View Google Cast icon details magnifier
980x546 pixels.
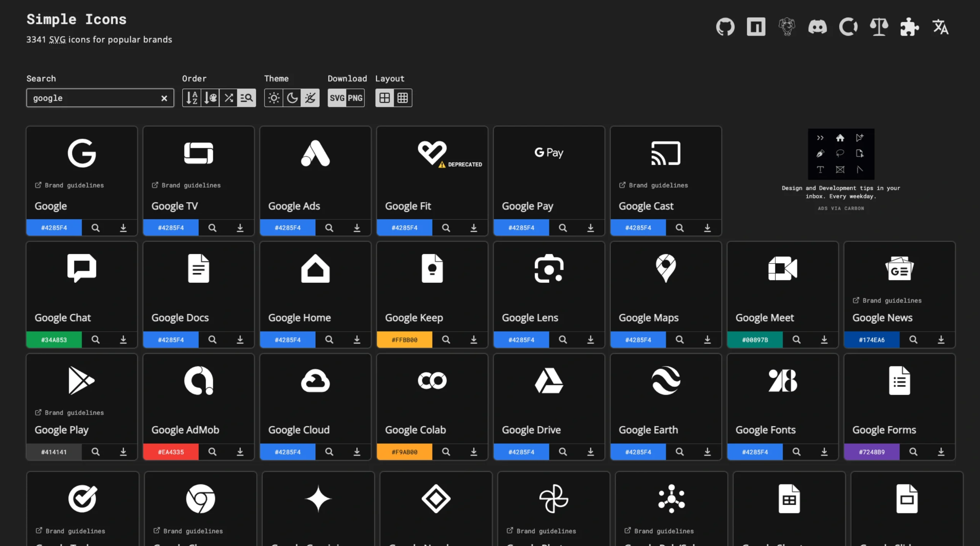click(679, 228)
